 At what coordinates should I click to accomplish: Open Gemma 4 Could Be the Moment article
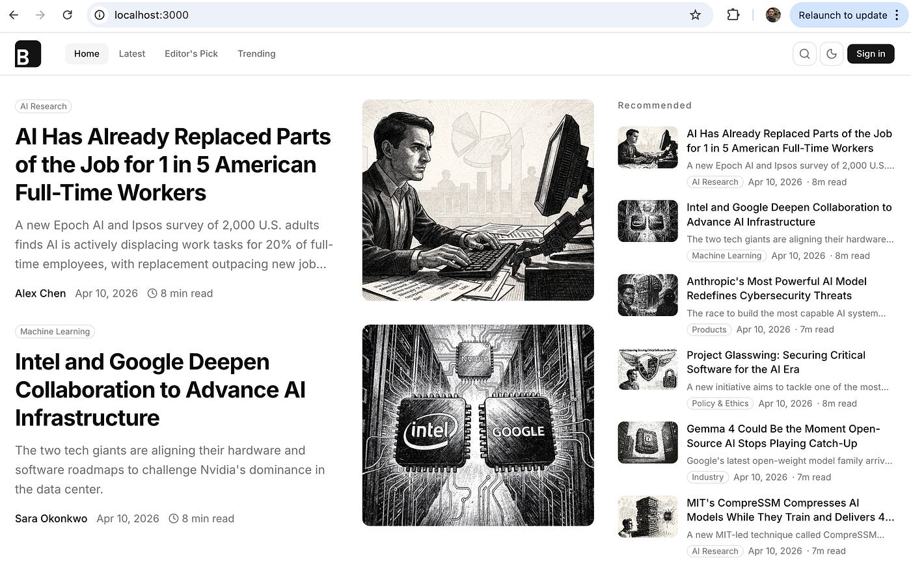783,436
